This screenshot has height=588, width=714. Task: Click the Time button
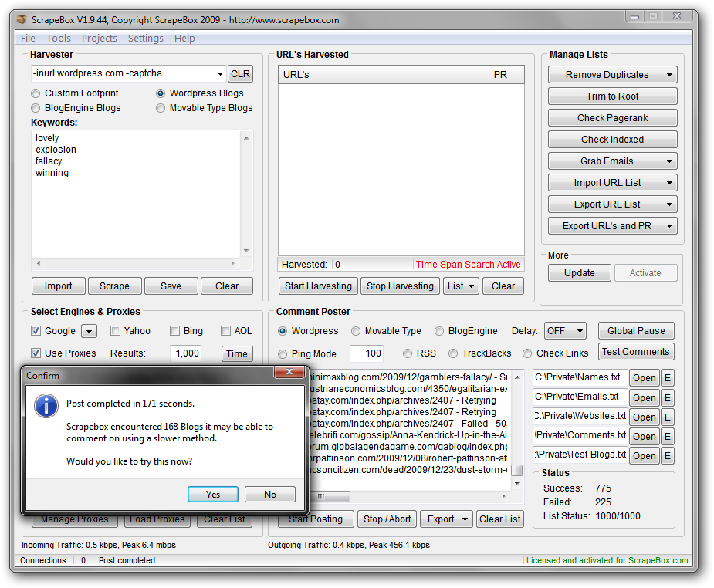[237, 353]
